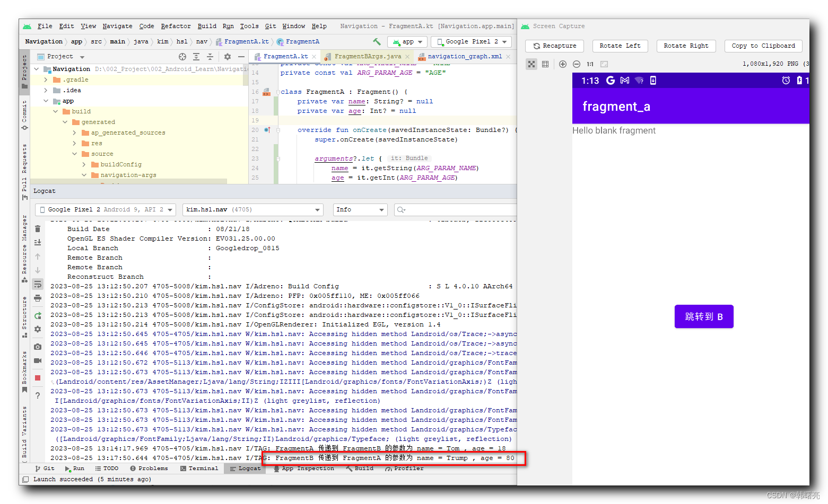Select opened file locate icon in Project panel

point(182,57)
